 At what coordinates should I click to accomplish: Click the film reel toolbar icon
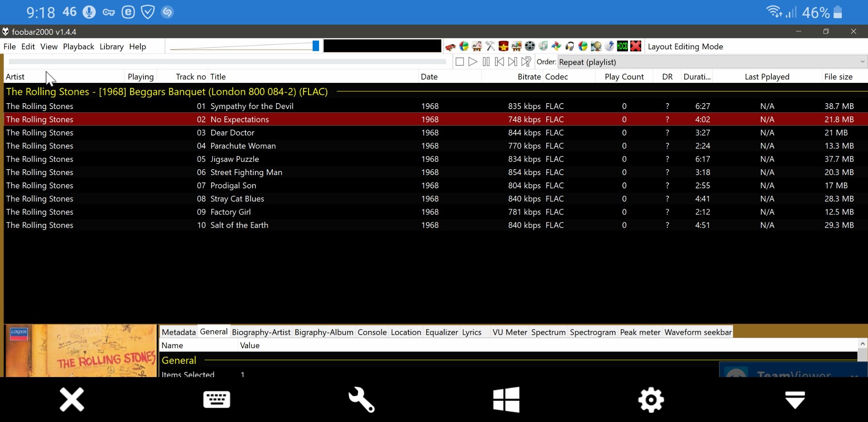[530, 46]
